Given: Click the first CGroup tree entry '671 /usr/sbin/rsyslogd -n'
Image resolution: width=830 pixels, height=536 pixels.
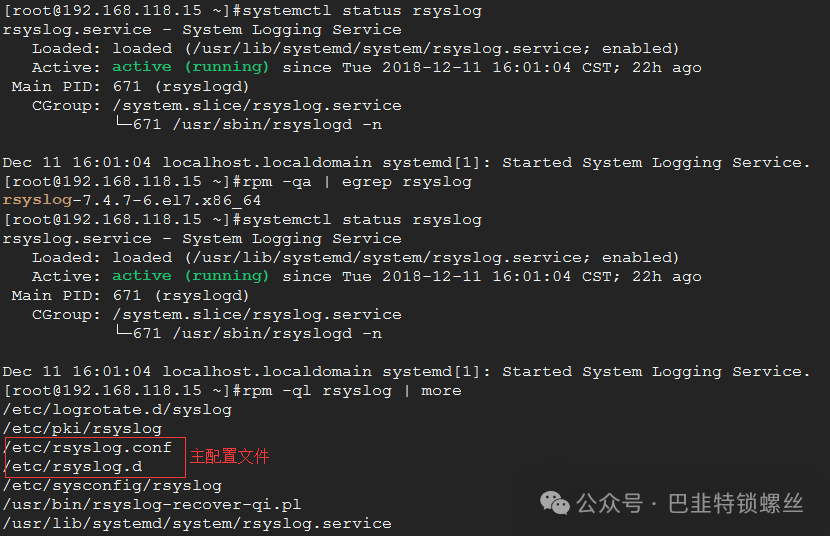Looking at the screenshot, I should click(x=257, y=124).
